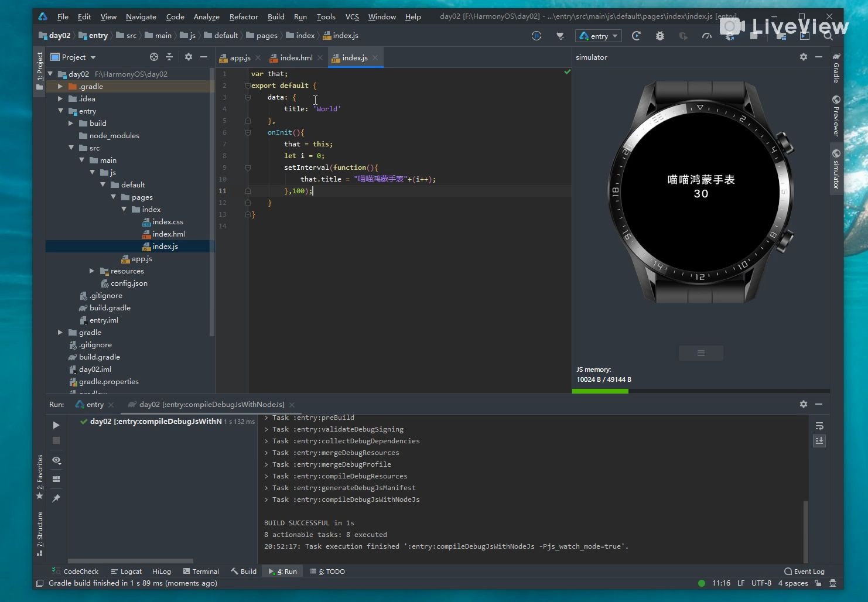Open the simulator side tool tab
868x602 pixels.
point(836,169)
